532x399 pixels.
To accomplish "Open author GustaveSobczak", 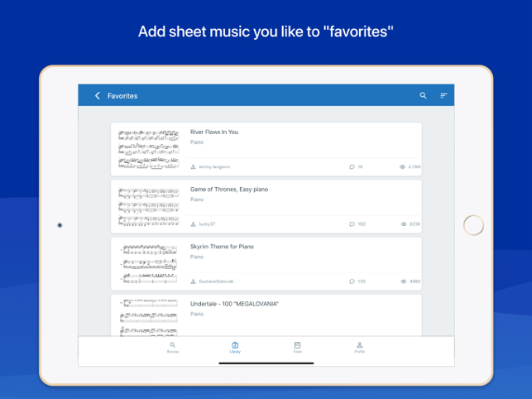I will tap(216, 281).
